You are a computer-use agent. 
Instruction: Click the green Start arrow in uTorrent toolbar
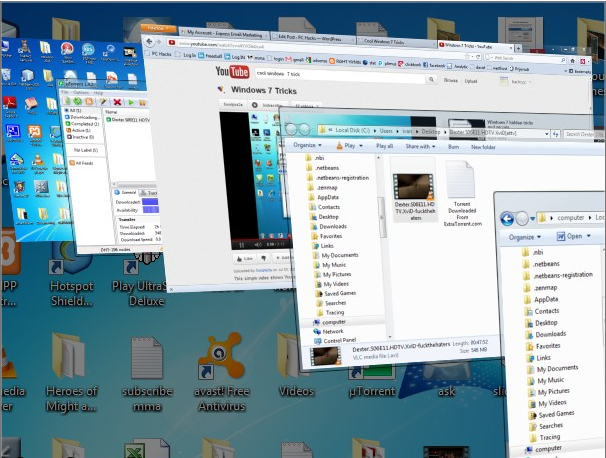pyautogui.click(x=131, y=102)
